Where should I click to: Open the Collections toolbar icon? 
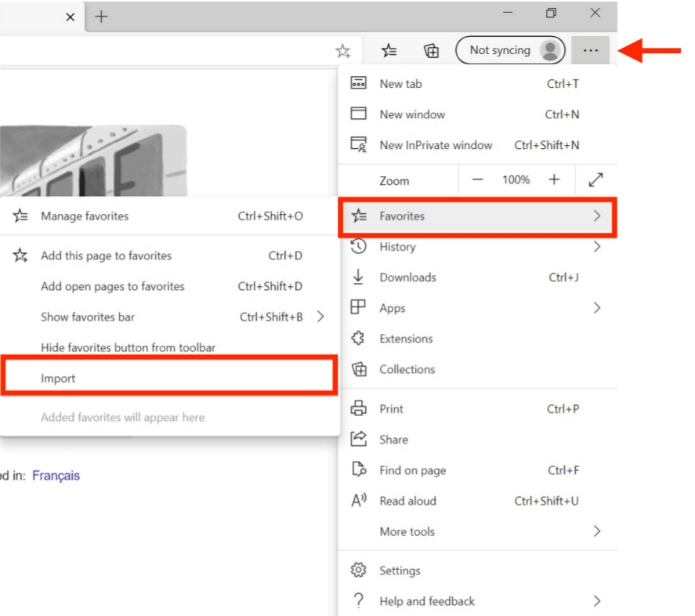click(431, 51)
